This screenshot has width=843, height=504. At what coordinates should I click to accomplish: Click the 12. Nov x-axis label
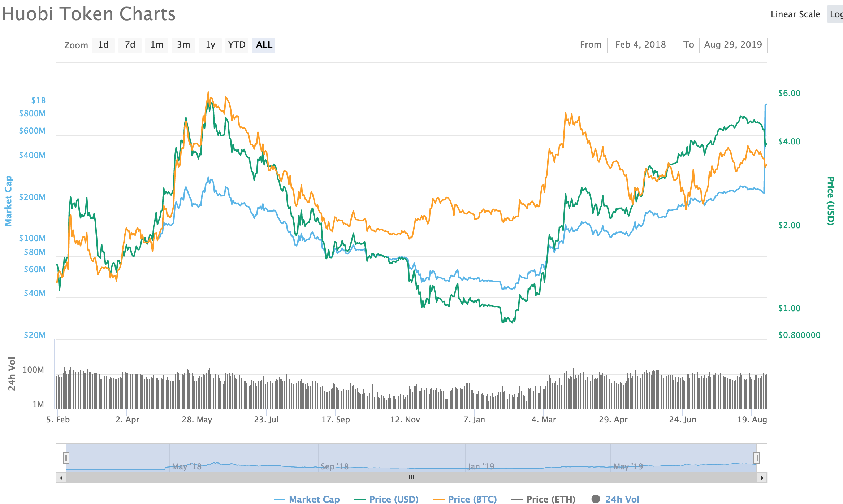[x=405, y=420]
